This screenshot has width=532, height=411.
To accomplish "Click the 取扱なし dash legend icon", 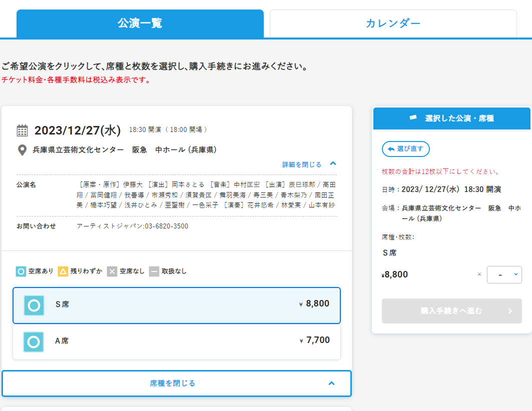I will tap(154, 271).
